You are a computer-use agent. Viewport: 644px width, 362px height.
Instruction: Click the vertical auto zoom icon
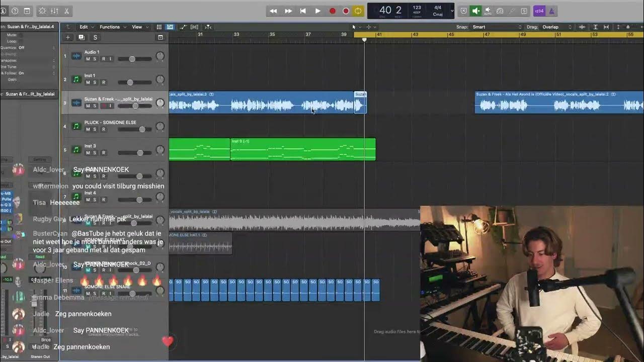coord(596,27)
